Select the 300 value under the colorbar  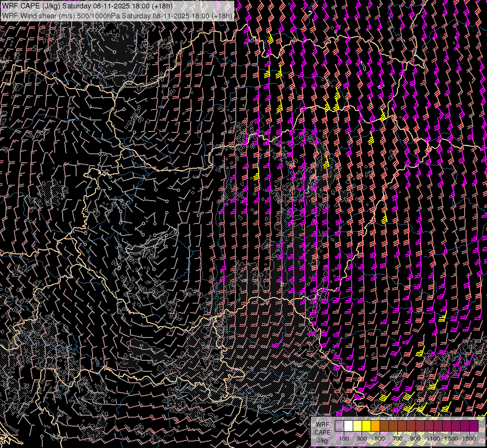coord(362,439)
